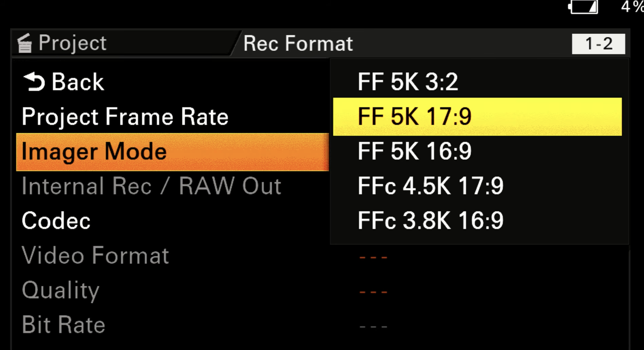The width and height of the screenshot is (644, 350).
Task: Click the Project clapperboard icon
Action: 25,44
